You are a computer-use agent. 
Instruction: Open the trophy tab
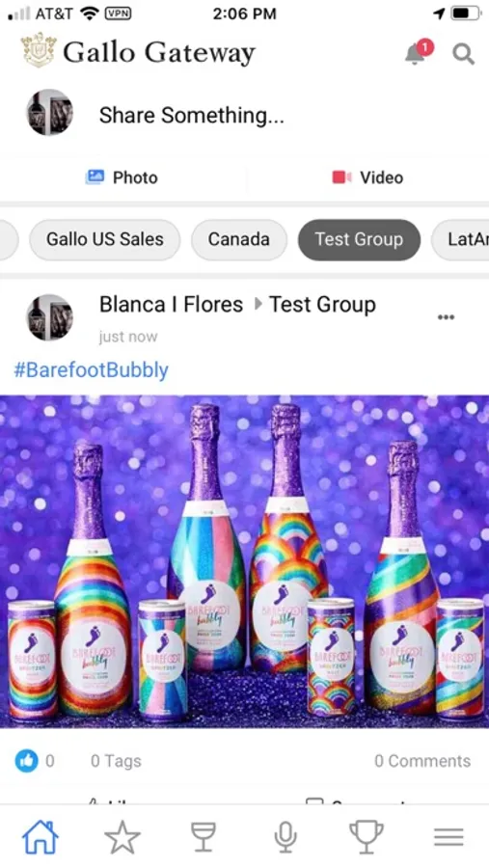point(367,836)
